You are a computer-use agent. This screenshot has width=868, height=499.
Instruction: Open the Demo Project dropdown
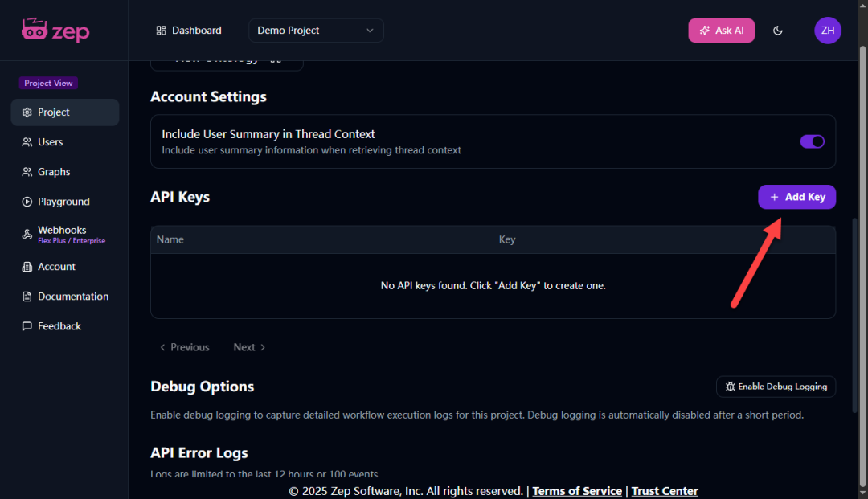tap(316, 31)
